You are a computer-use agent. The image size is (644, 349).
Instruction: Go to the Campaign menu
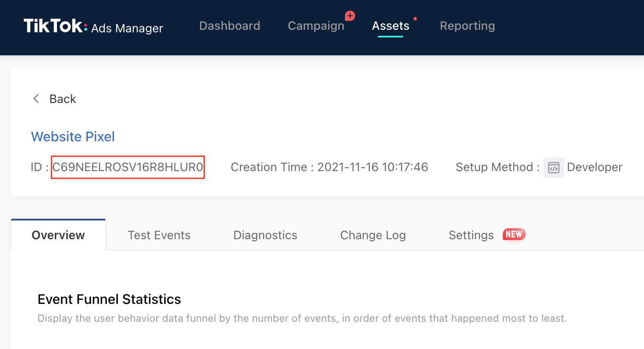[x=316, y=26]
